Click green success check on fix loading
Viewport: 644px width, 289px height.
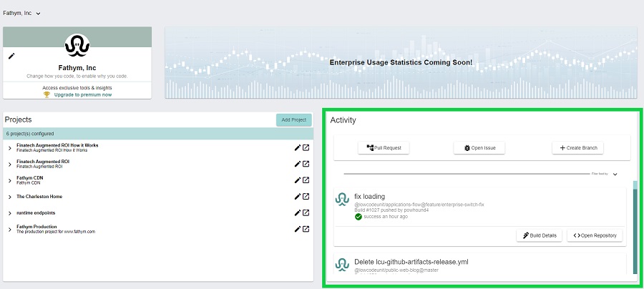tap(358, 216)
